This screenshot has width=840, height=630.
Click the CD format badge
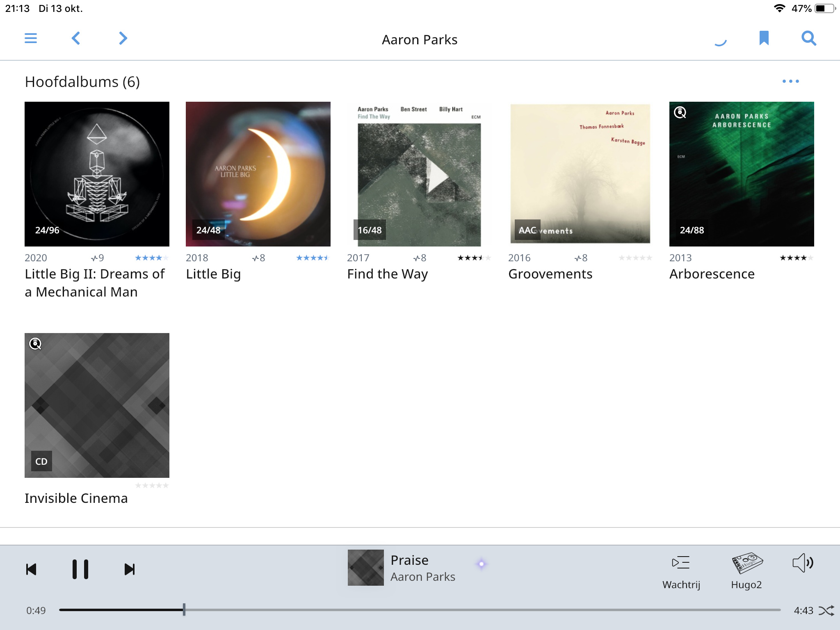pyautogui.click(x=41, y=461)
